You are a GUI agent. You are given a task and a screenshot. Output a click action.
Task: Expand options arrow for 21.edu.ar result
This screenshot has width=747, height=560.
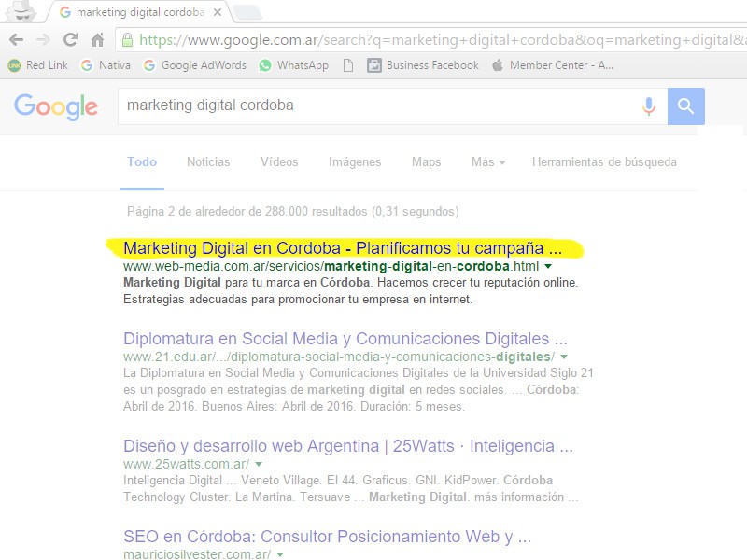[564, 357]
